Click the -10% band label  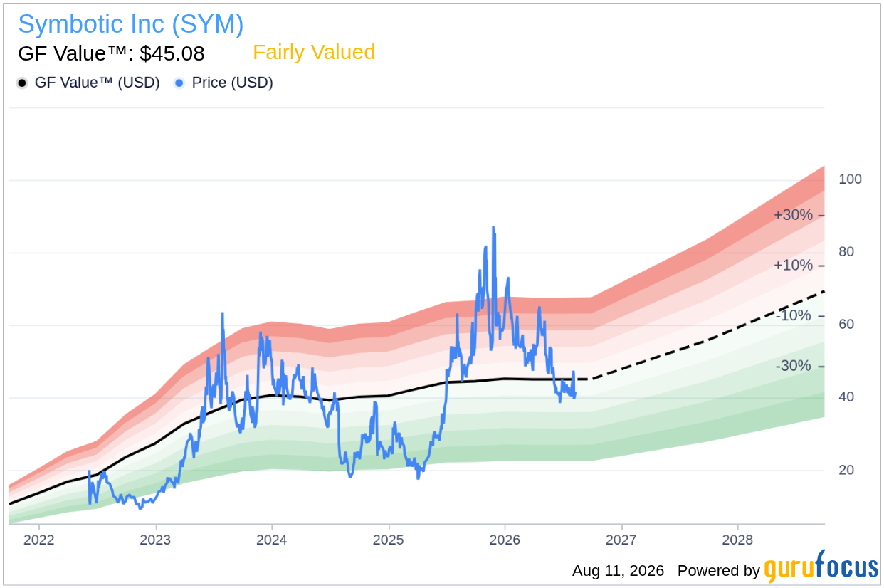[793, 315]
